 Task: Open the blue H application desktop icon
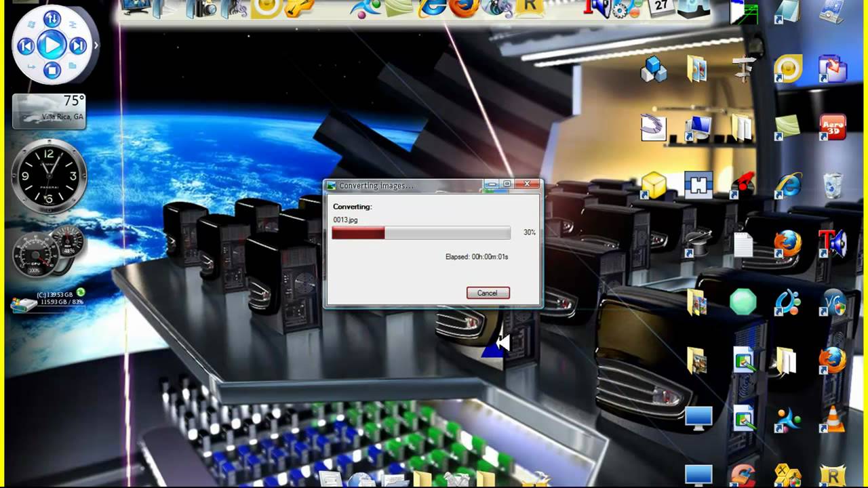(698, 185)
